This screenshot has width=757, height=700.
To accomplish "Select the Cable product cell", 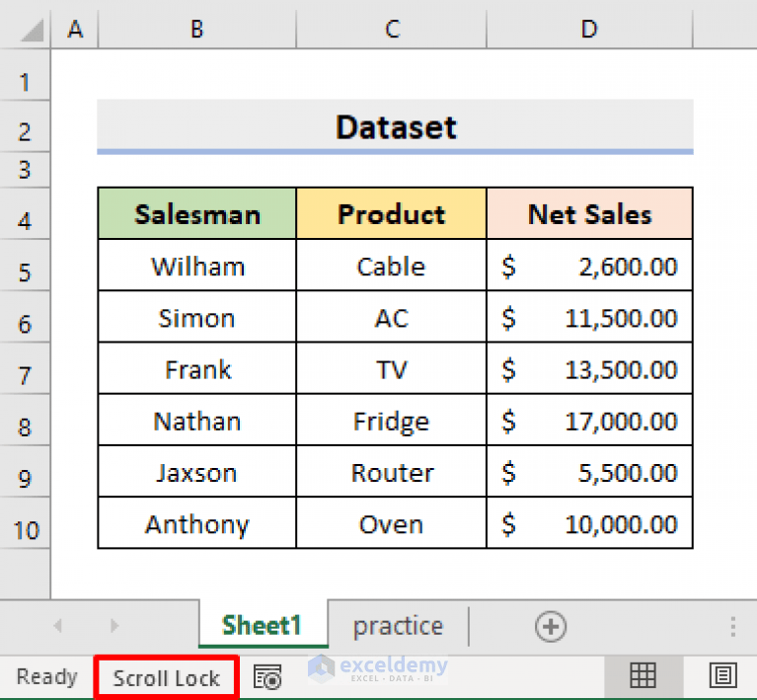I will click(392, 266).
